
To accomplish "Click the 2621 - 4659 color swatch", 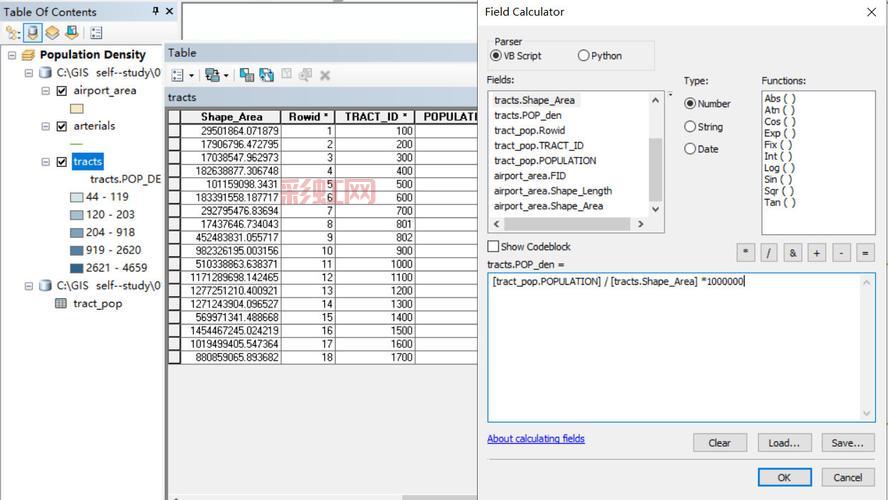I will [76, 268].
